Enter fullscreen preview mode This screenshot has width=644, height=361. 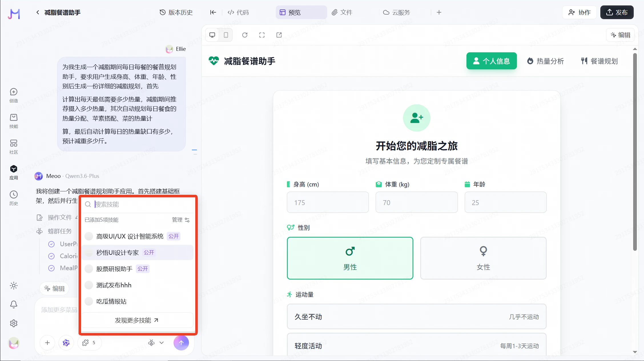pos(262,35)
